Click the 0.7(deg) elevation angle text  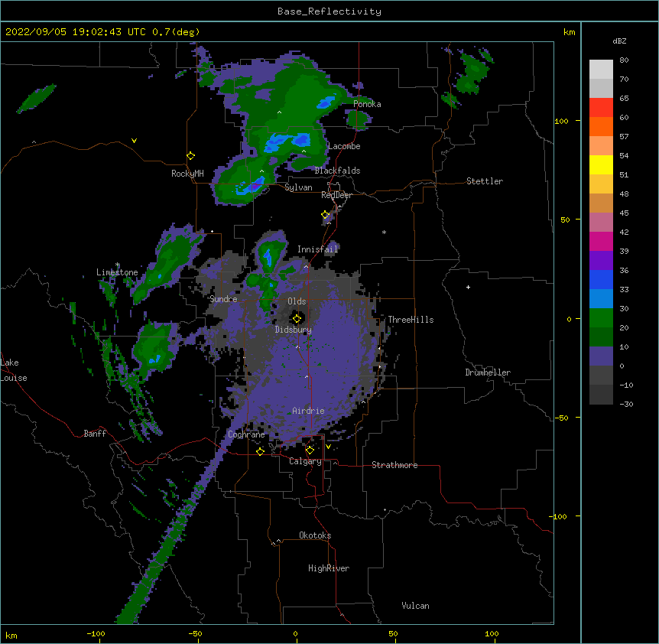click(176, 32)
